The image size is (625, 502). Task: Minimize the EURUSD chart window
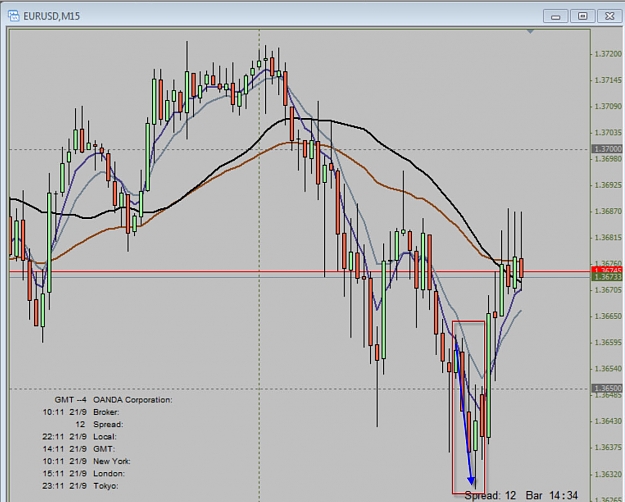(555, 16)
